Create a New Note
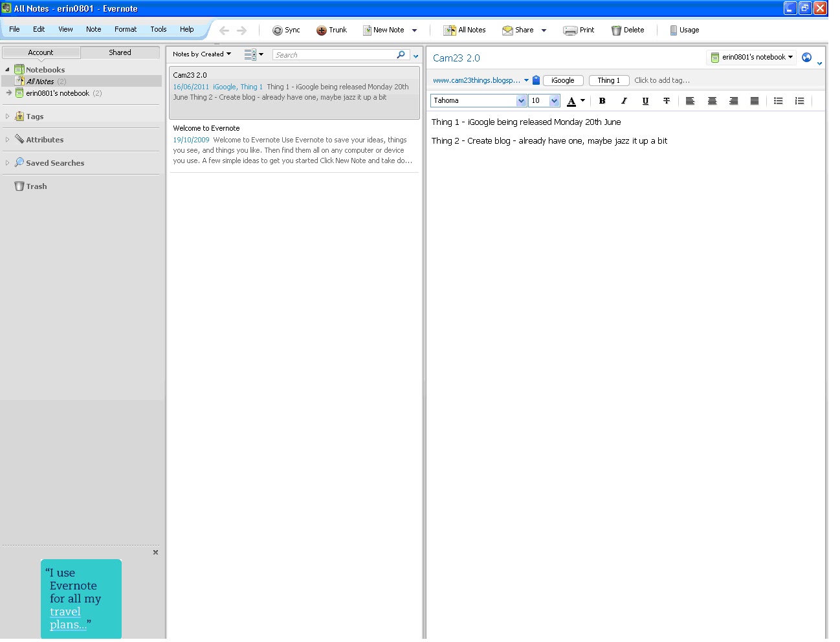Viewport: 840px width, 642px height. click(x=384, y=30)
